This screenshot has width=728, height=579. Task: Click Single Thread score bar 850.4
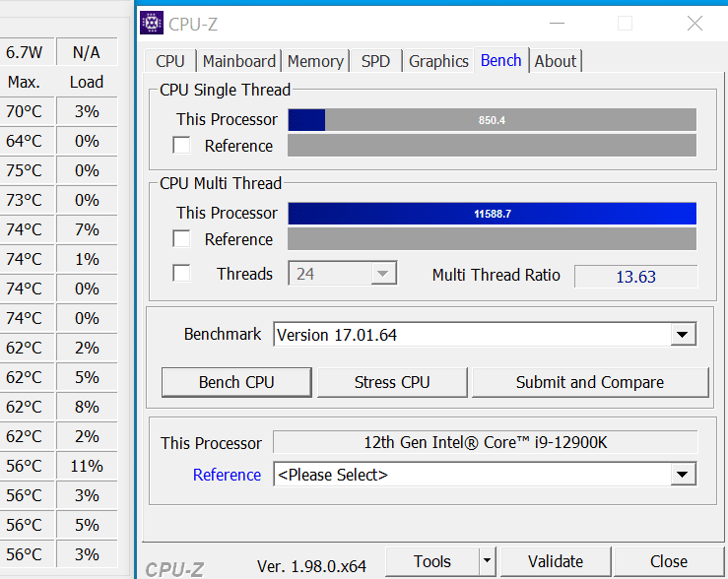tap(493, 120)
